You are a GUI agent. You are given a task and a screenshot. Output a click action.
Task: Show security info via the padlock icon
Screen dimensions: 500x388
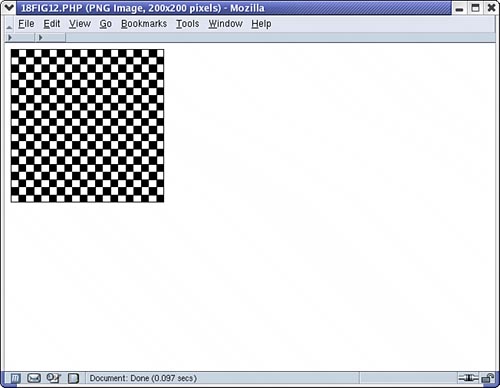pos(488,378)
